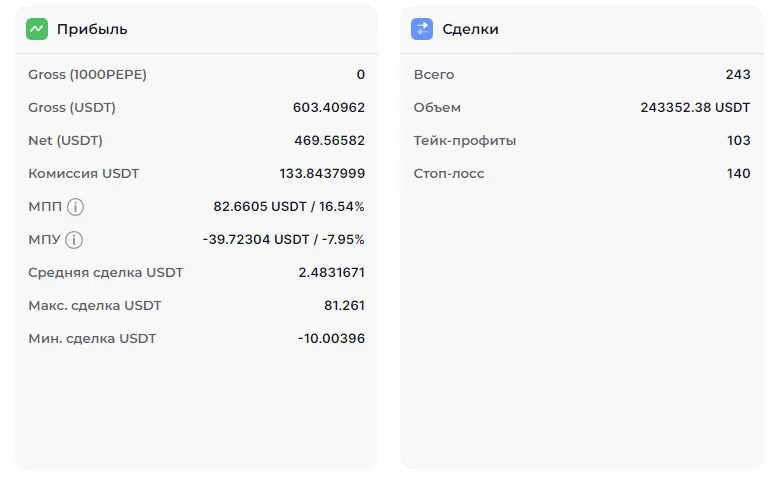Click the МПП value 82.6605 USDT / 16.54%
Screen dimensions: 774x479
point(289,206)
